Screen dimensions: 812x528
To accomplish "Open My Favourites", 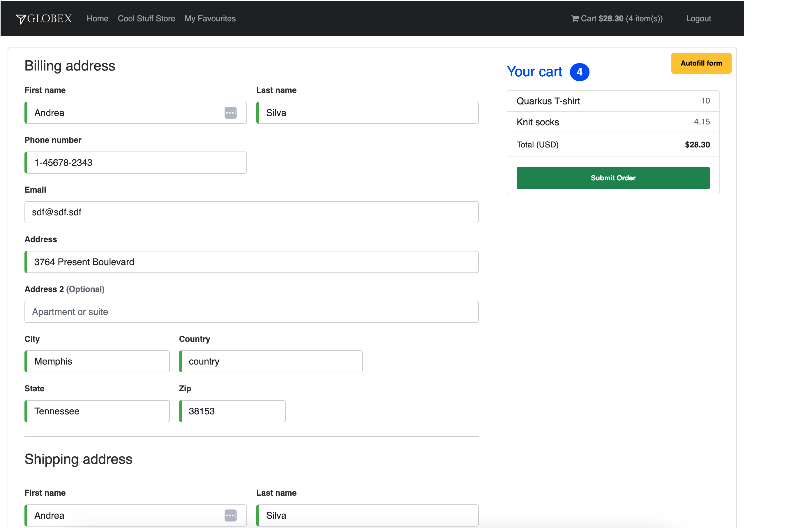I will (210, 19).
